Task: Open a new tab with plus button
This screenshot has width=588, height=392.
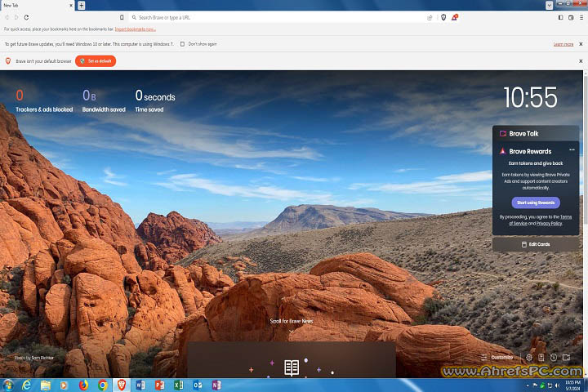Action: [x=82, y=5]
